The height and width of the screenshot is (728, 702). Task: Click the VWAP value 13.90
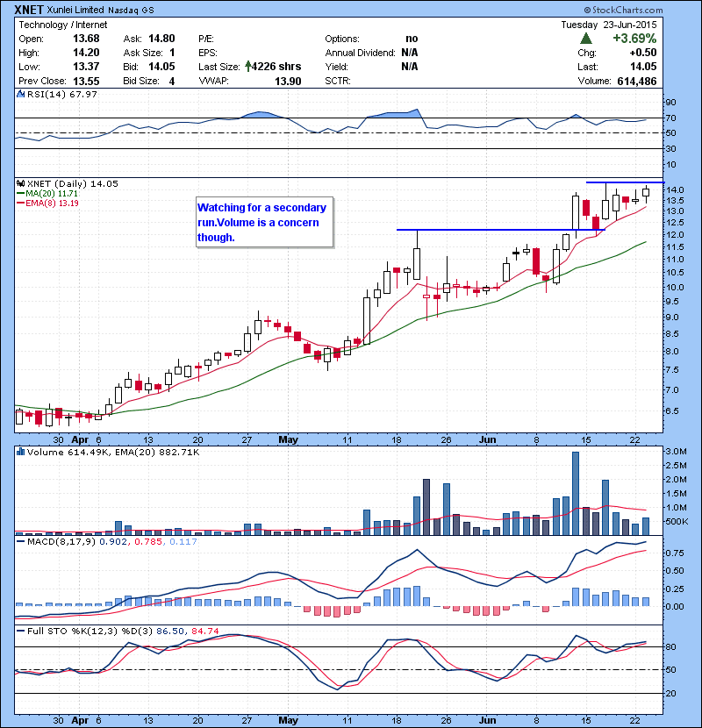(288, 81)
